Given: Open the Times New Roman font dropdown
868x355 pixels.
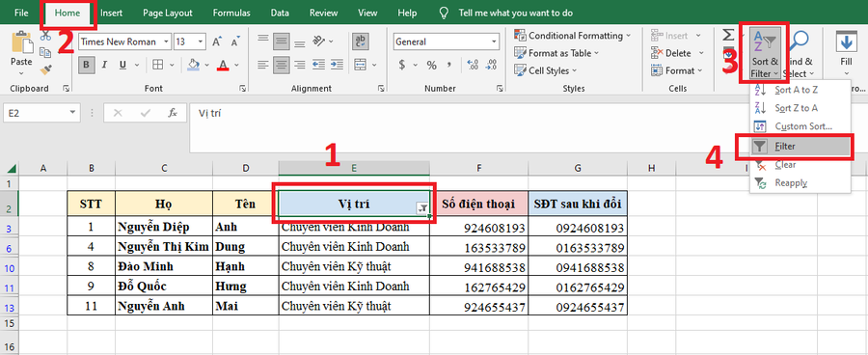Looking at the screenshot, I should [167, 41].
